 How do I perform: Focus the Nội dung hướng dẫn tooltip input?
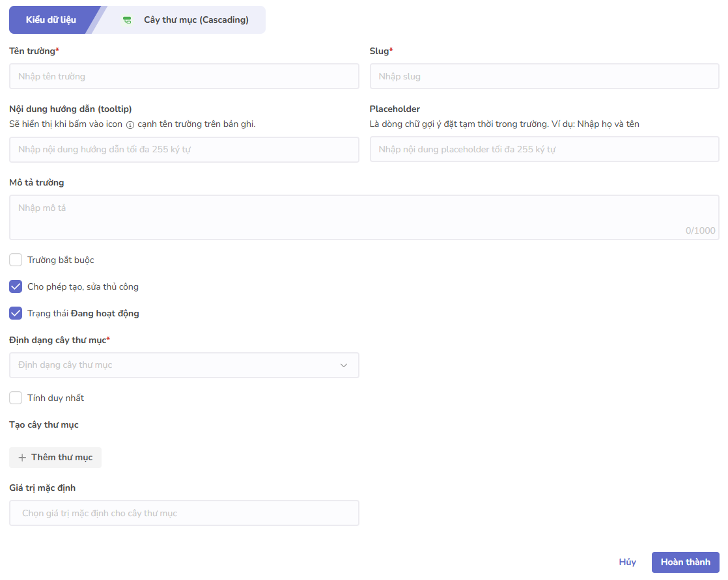[x=184, y=150]
